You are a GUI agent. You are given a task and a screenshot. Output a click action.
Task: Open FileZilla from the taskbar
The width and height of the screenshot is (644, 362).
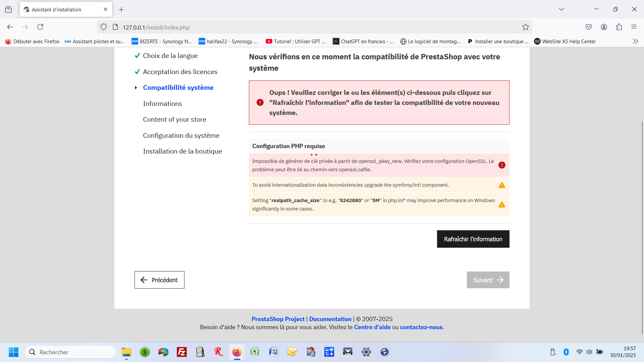pos(181,352)
